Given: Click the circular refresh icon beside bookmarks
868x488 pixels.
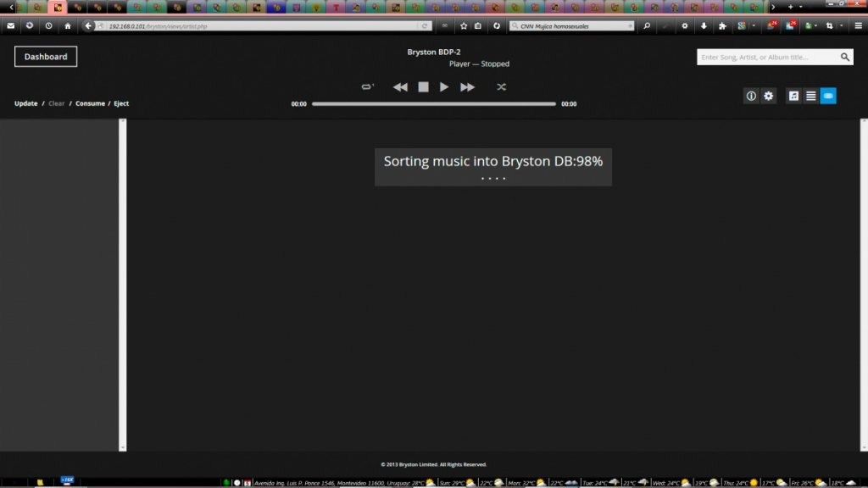Looking at the screenshot, I should point(497,26).
